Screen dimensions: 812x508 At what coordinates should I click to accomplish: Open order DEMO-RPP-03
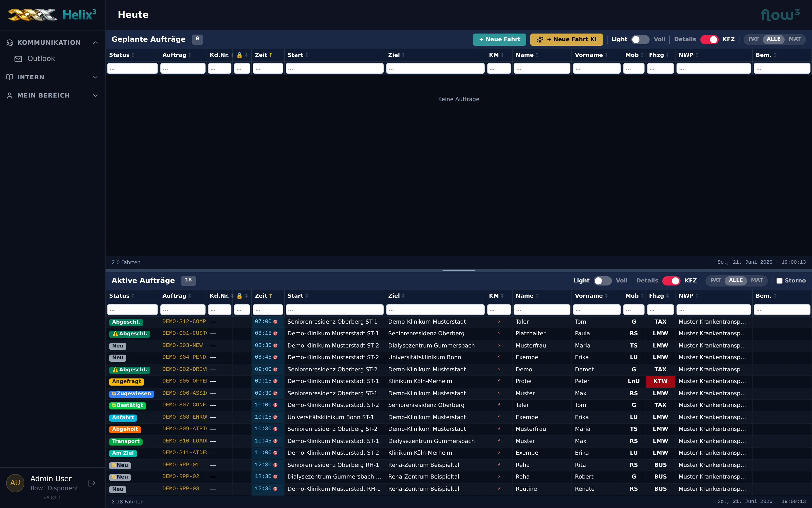click(x=180, y=488)
